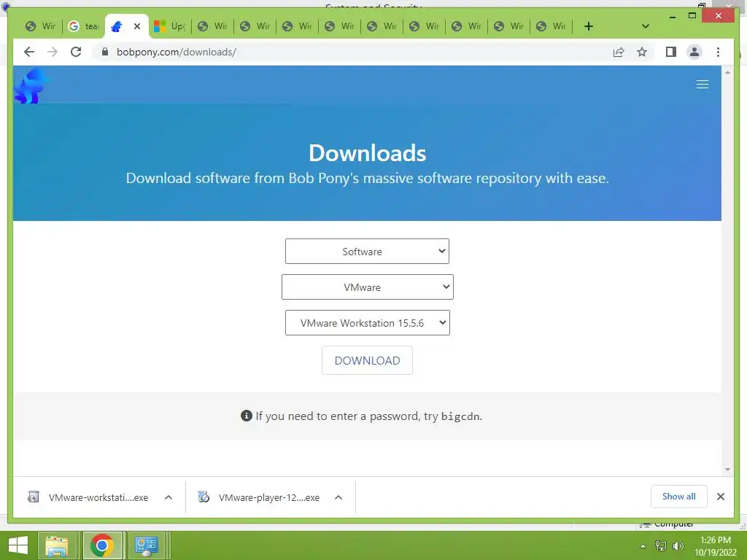Click the DOWNLOAD button
This screenshot has width=747, height=560.
click(x=367, y=360)
